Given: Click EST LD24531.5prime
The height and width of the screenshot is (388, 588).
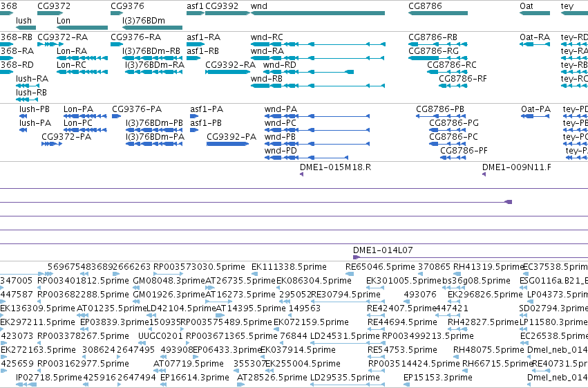Looking at the screenshot, I should (348, 343).
